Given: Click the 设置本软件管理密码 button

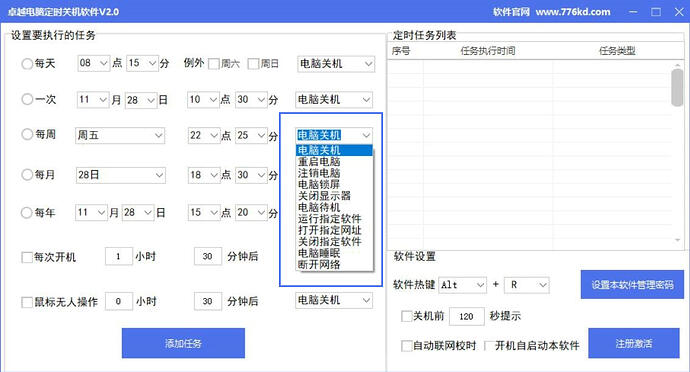Looking at the screenshot, I should 632,284.
